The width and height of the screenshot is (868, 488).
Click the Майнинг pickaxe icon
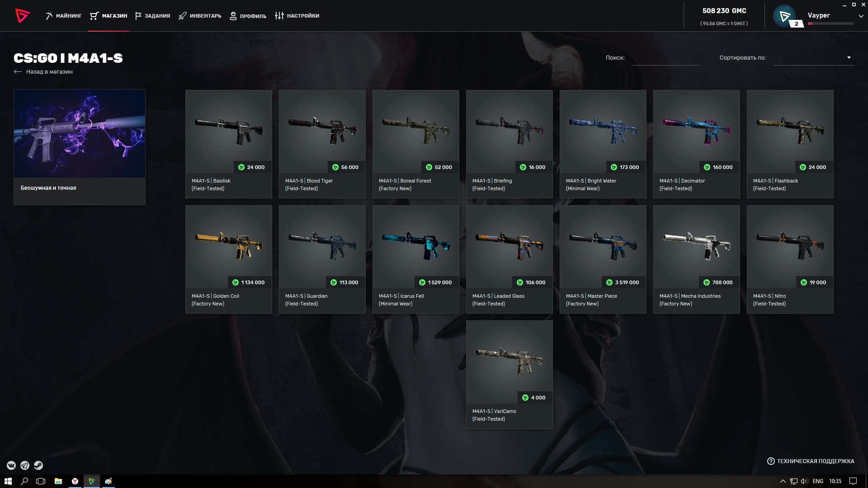point(49,16)
